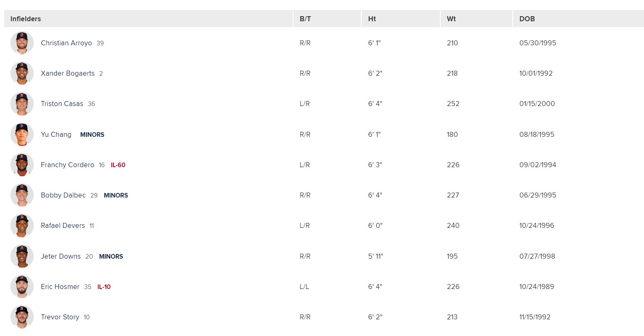Select Jeter Downs' player photo
The height and width of the screenshot is (336, 644).
(22, 256)
